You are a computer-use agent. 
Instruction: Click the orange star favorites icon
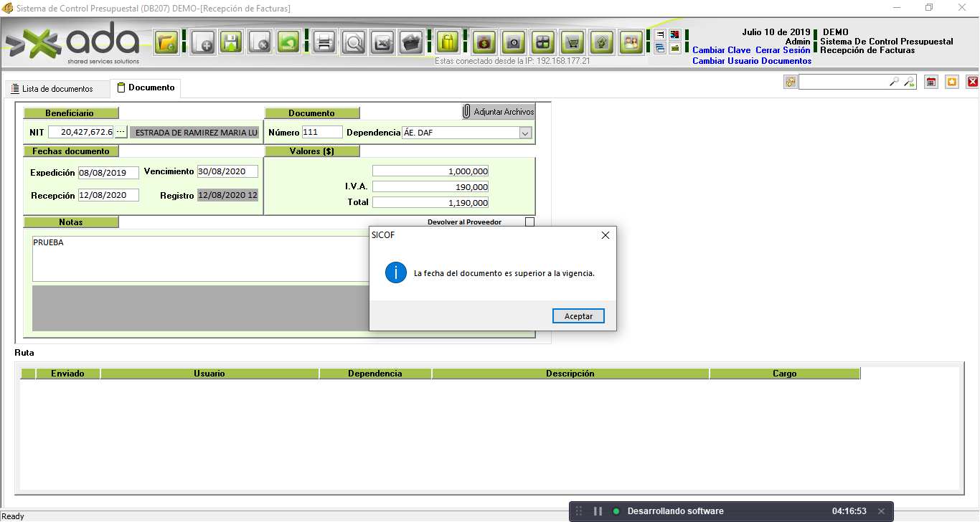pos(952,82)
